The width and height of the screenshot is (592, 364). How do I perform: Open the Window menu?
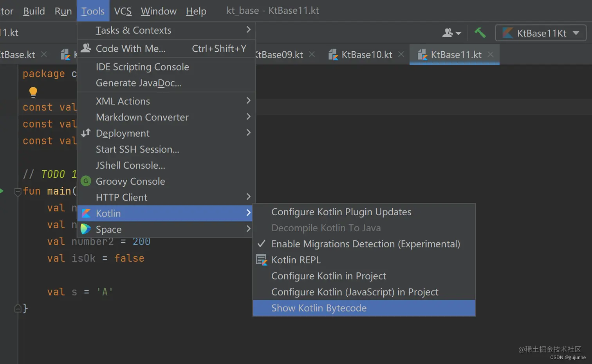tap(159, 11)
